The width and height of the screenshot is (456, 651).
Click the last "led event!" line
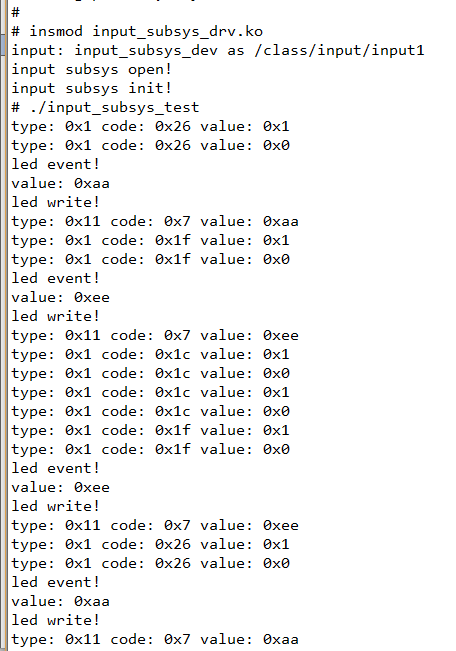point(55,582)
